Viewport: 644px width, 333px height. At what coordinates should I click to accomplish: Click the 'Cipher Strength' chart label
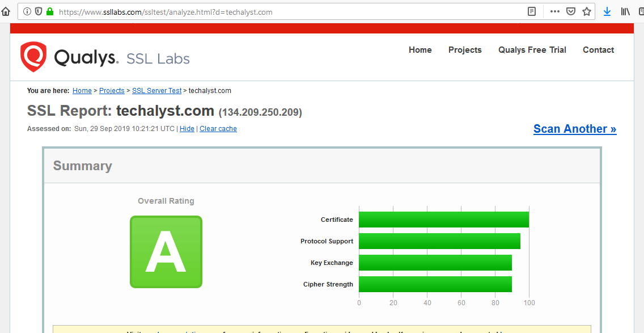328,284
